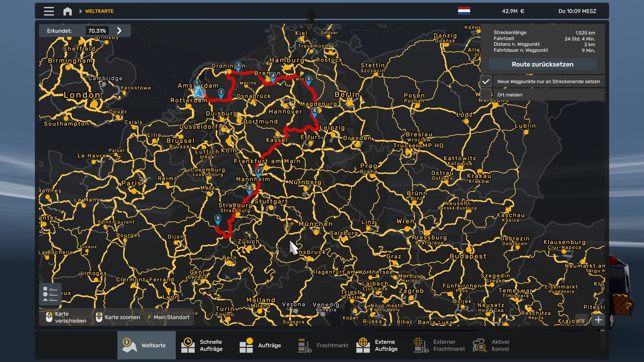The width and height of the screenshot is (644, 362).
Task: Switch to the Schnelle Aufträge tab
Action: pyautogui.click(x=205, y=345)
